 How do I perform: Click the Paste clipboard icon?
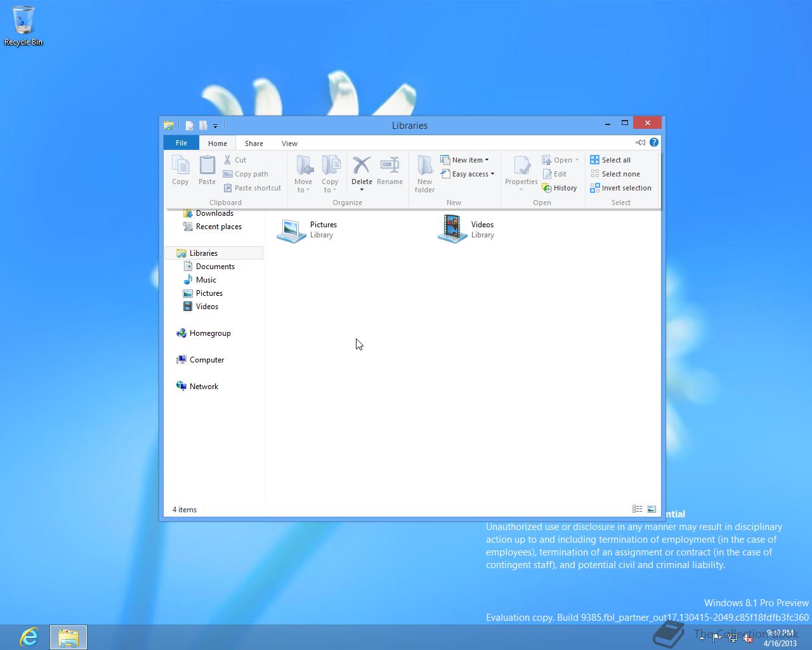207,166
